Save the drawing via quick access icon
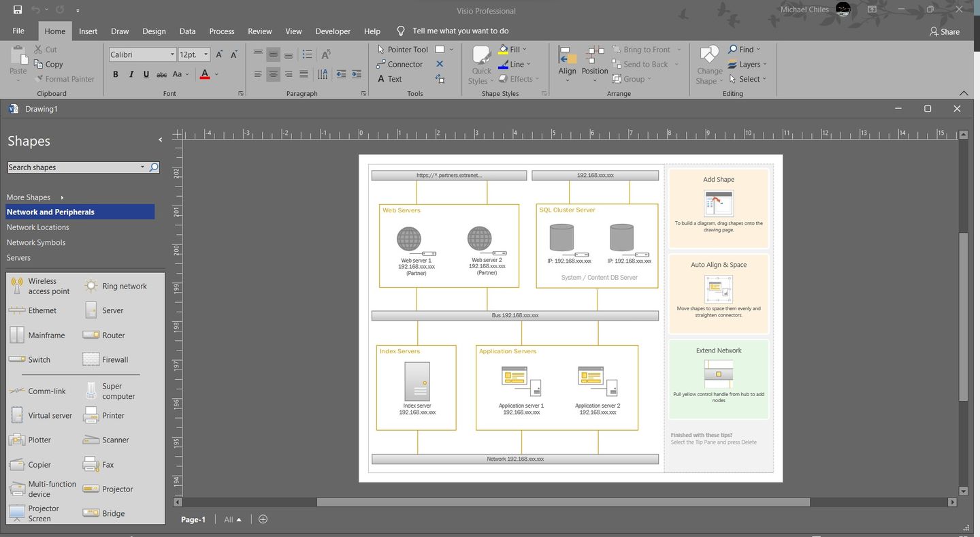Screen dimensions: 980x537 (18, 10)
